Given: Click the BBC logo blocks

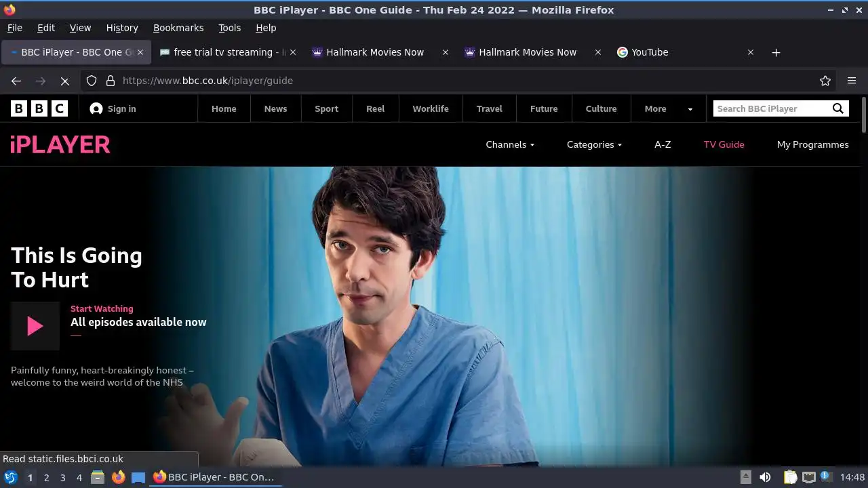Looking at the screenshot, I should [39, 108].
